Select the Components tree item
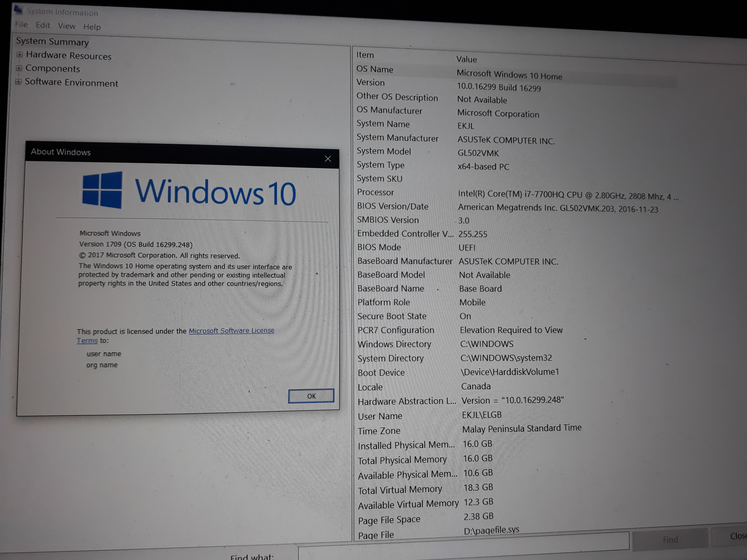This screenshot has height=560, width=747. (x=53, y=69)
